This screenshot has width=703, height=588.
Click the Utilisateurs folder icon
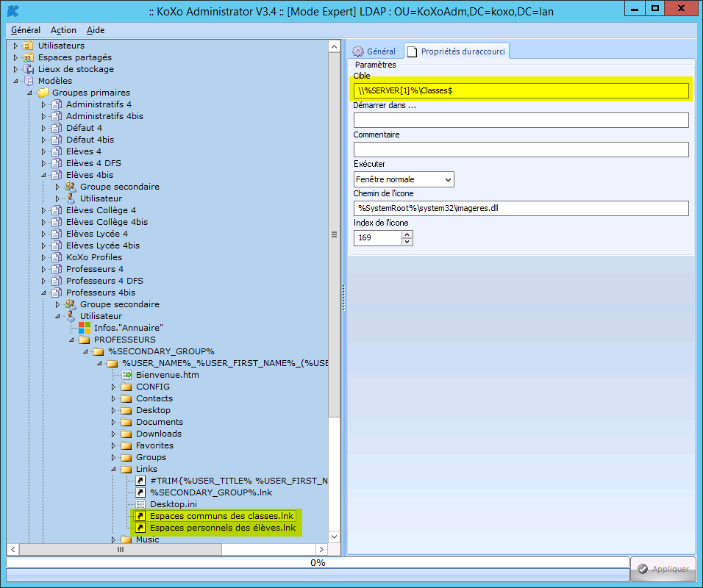(x=28, y=46)
